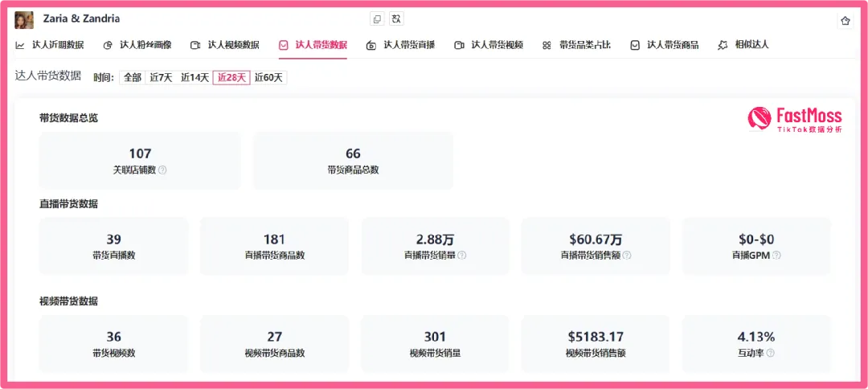The height and width of the screenshot is (389, 868).
Task: Click the 27 video products value
Action: pyautogui.click(x=275, y=337)
